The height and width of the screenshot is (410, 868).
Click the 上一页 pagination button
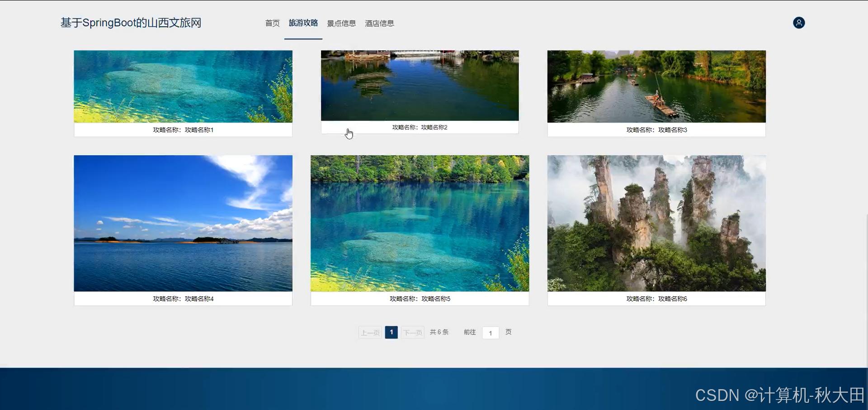coord(369,332)
